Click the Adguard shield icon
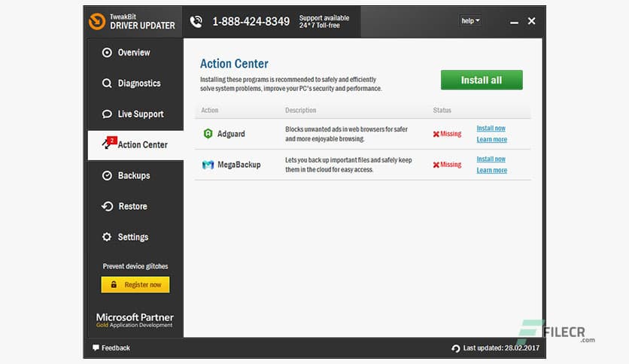629x364 pixels. (x=208, y=134)
